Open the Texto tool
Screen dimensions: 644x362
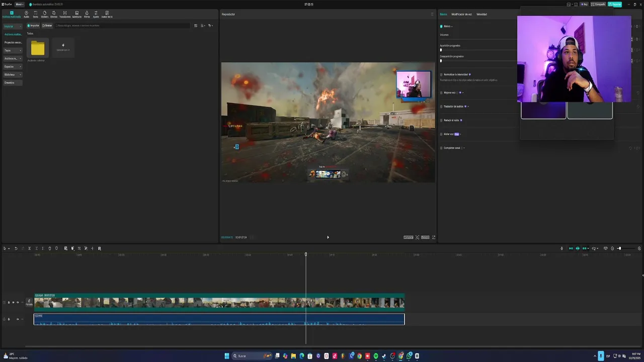pos(35,14)
